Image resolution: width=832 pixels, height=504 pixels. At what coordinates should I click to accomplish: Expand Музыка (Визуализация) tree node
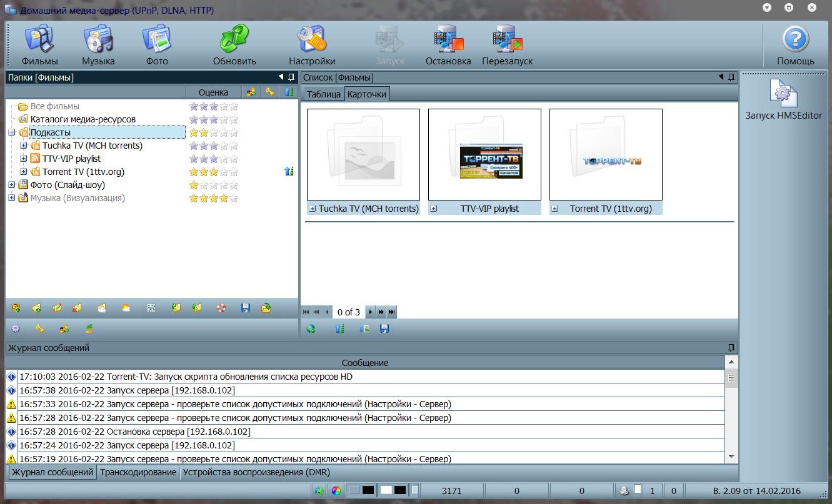11,198
